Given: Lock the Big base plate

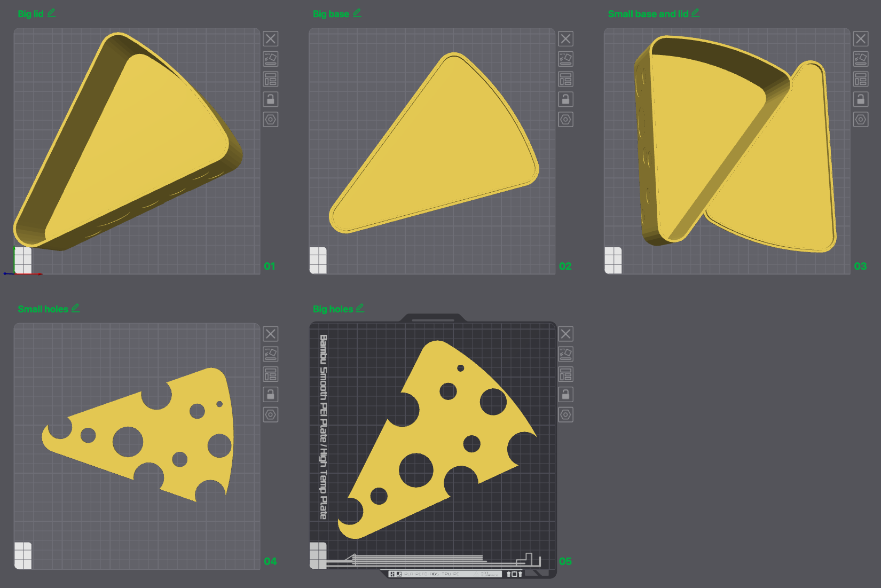Looking at the screenshot, I should [565, 99].
